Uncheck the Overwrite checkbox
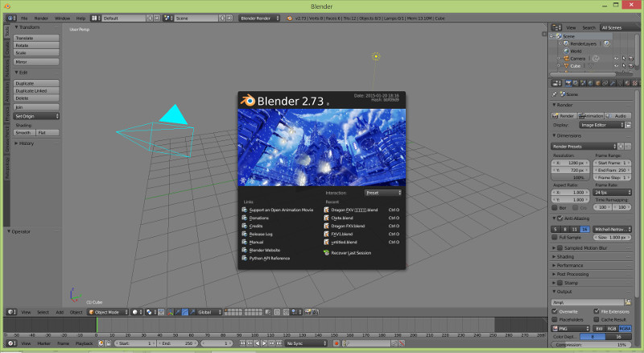 555,311
